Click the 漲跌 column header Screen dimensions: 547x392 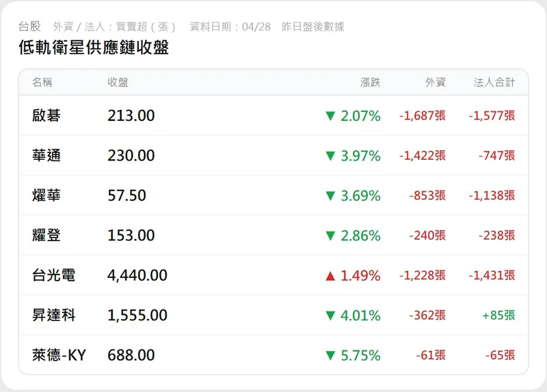pyautogui.click(x=370, y=83)
